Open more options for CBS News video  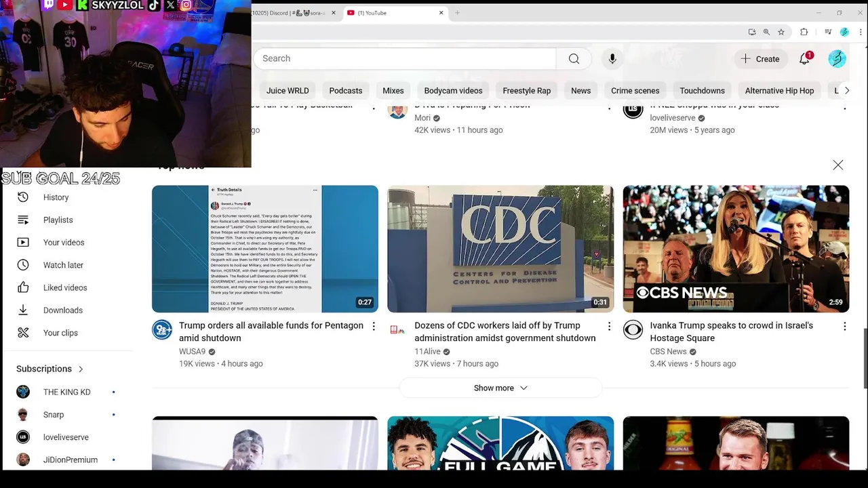[844, 327]
